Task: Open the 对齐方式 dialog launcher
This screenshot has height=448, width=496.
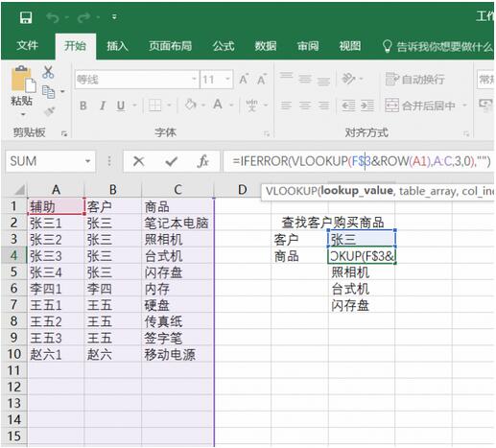Action: click(x=466, y=133)
